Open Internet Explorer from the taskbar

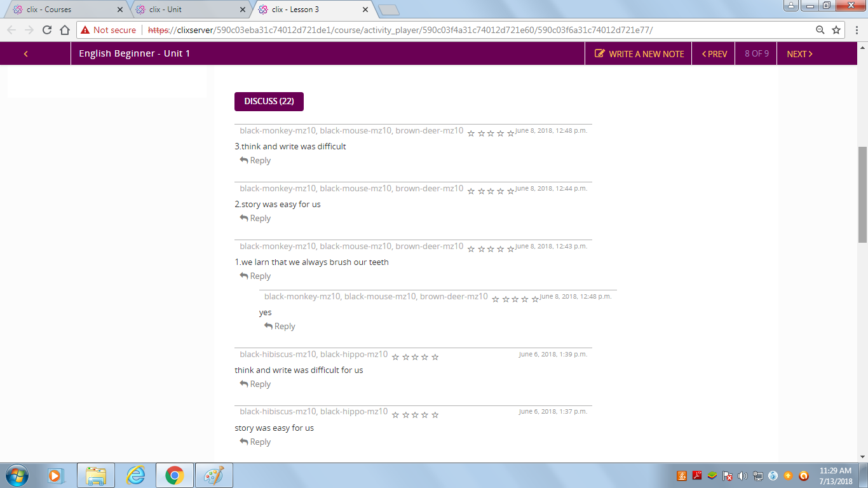tap(135, 475)
